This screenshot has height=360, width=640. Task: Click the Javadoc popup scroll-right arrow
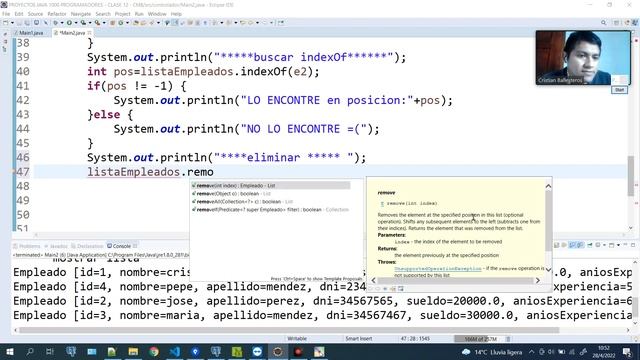[538, 280]
